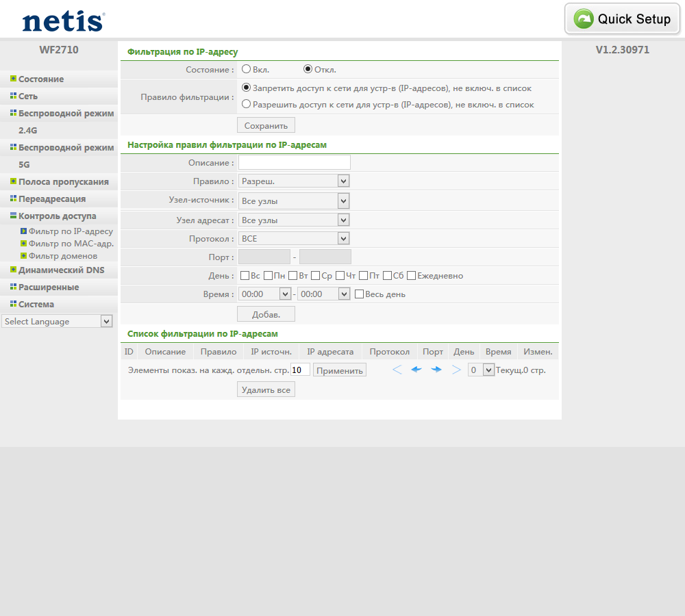Click the Добав. button
This screenshot has width=685, height=616.
[266, 314]
